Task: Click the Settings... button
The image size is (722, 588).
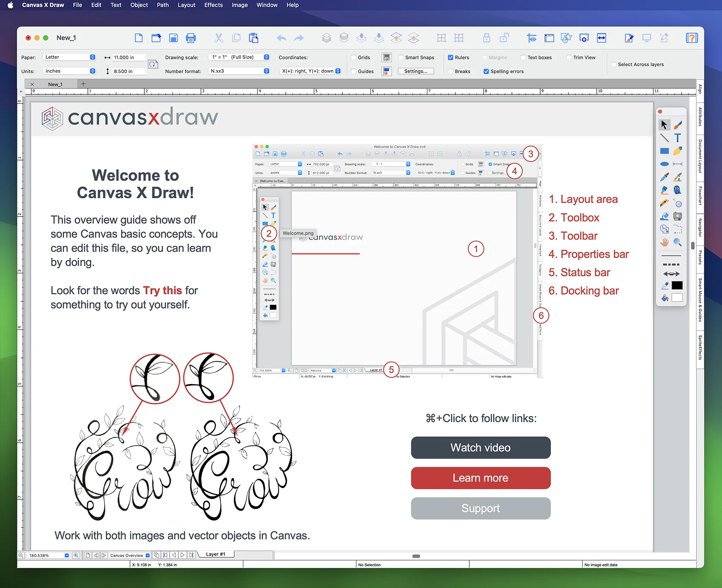Action: pos(416,71)
